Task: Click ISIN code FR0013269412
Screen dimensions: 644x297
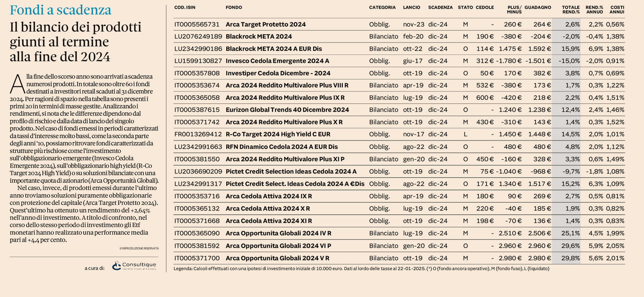Action: [x=197, y=135]
